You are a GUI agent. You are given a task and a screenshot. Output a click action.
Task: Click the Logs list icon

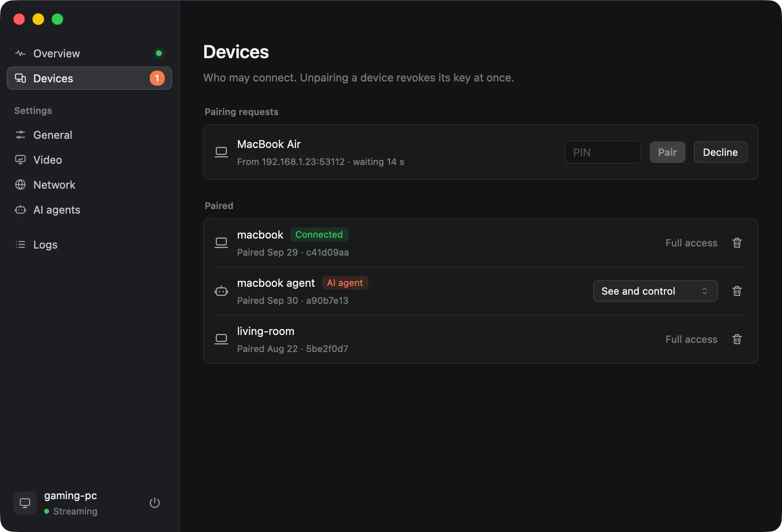20,244
